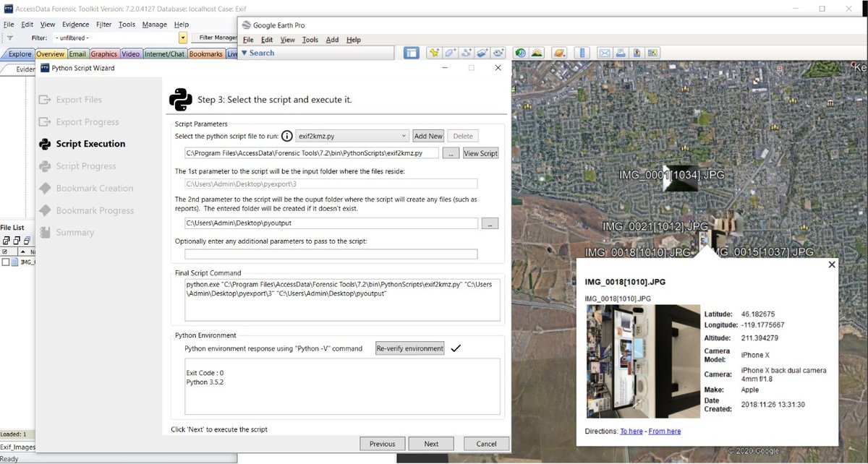
Task: Switch to the Video tab in FTK
Action: 131,53
